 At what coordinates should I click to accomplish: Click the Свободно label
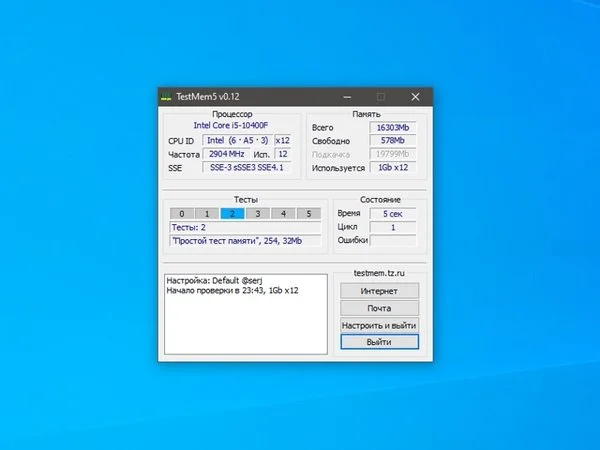331,141
